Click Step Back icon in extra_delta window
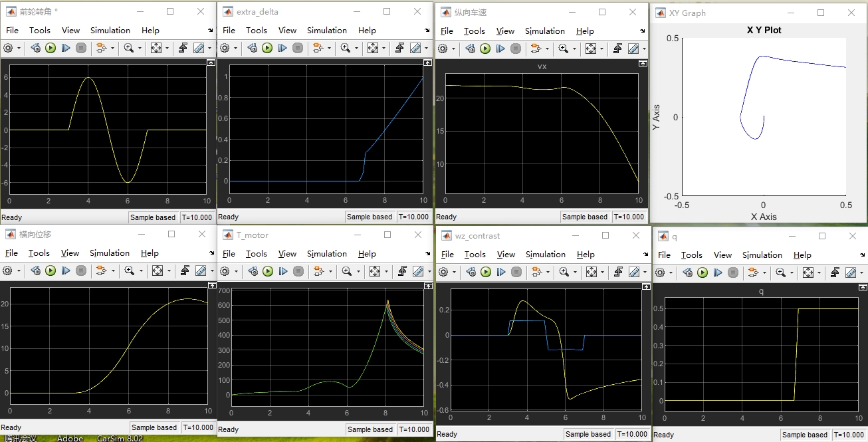 [x=252, y=48]
